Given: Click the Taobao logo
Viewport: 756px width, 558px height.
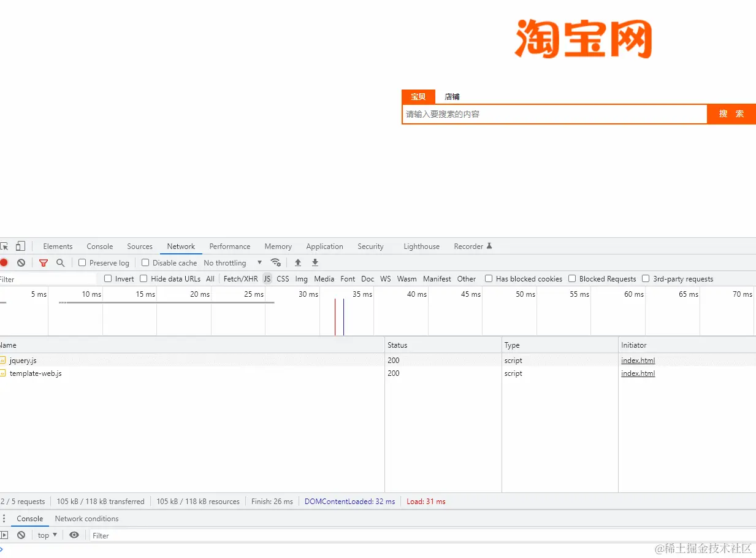Looking at the screenshot, I should coord(582,38).
